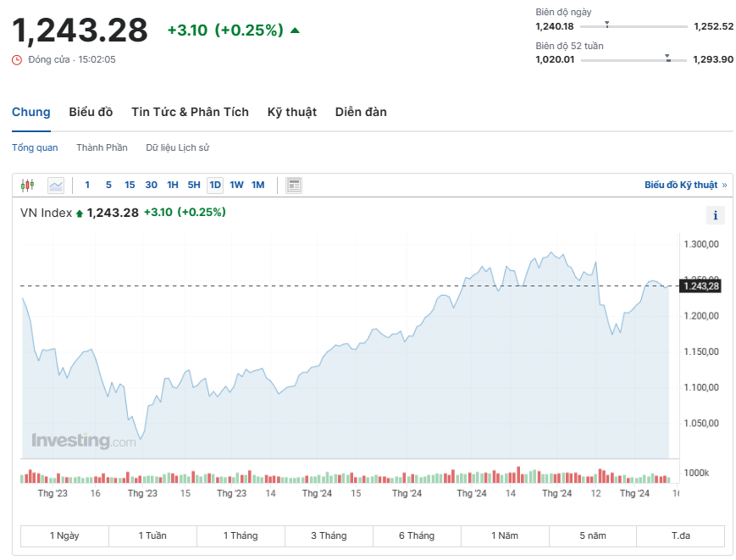Switch to the Kỹ thuật tab
This screenshot has height=560, width=736.
pyautogui.click(x=291, y=112)
